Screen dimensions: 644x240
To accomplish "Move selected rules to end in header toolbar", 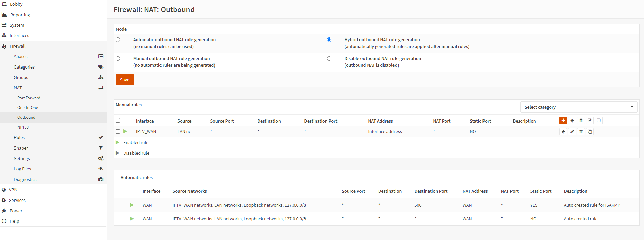I will point(572,121).
